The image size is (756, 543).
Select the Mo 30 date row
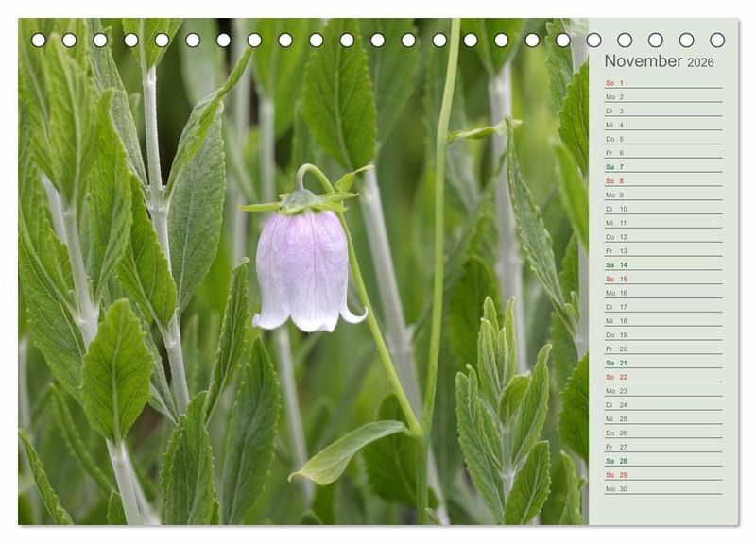(663, 488)
